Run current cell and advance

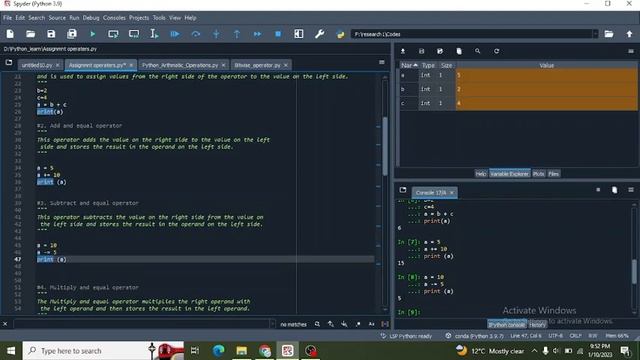[134, 34]
